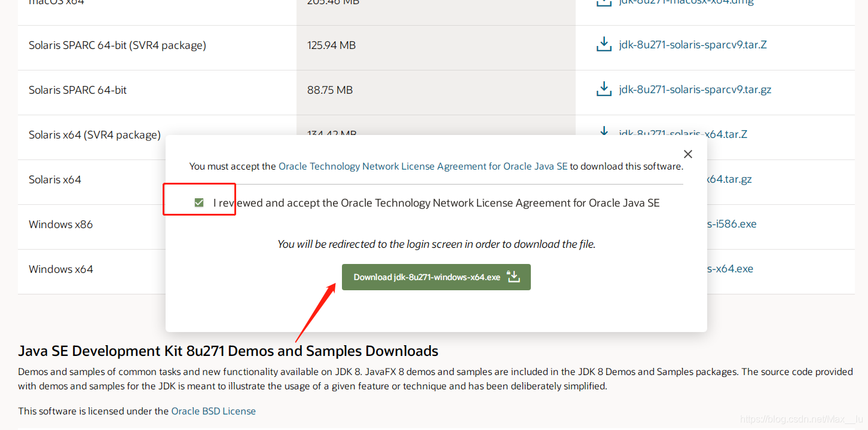Click download icon beside solaris-sparcv9.tar.gz
This screenshot has height=430, width=868.
pyautogui.click(x=604, y=90)
